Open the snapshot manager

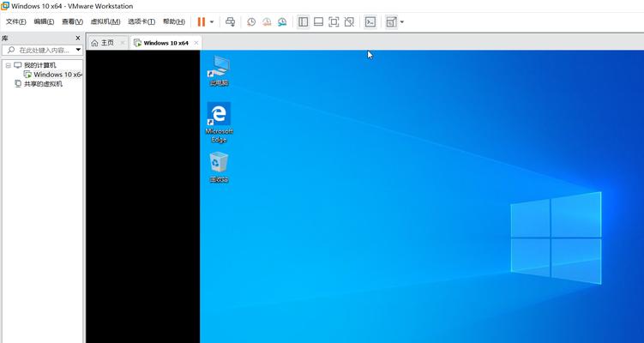(x=282, y=21)
